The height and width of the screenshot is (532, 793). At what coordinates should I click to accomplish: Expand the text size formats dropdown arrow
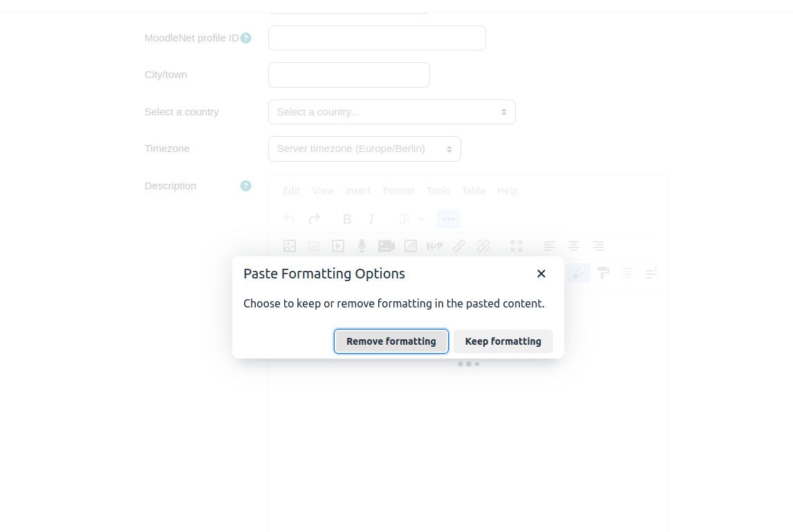(421, 219)
